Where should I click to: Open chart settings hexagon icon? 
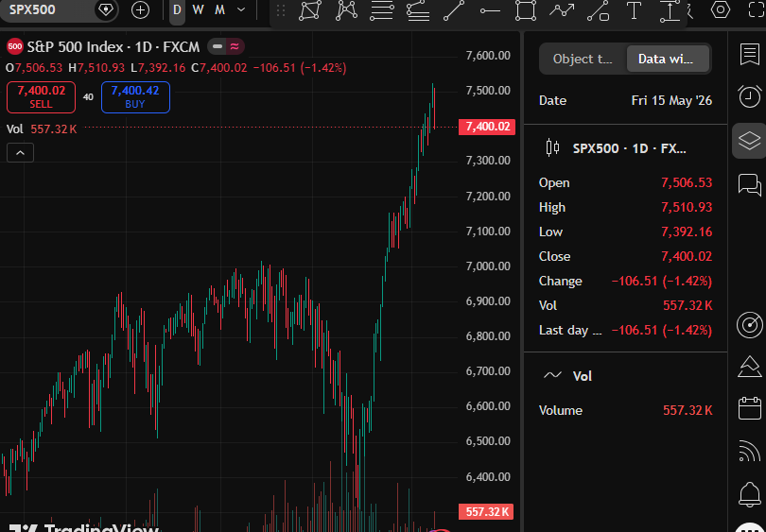pos(721,9)
